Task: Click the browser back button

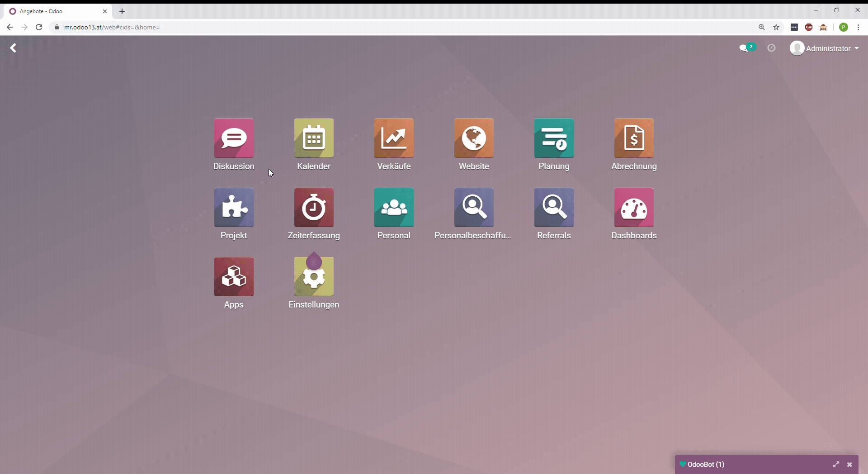Action: [10, 27]
